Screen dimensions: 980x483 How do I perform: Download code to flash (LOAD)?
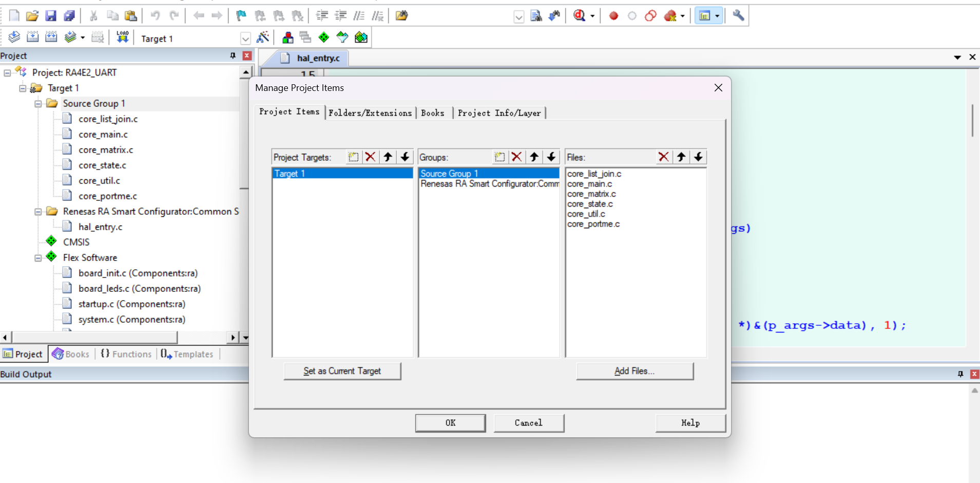tap(123, 37)
